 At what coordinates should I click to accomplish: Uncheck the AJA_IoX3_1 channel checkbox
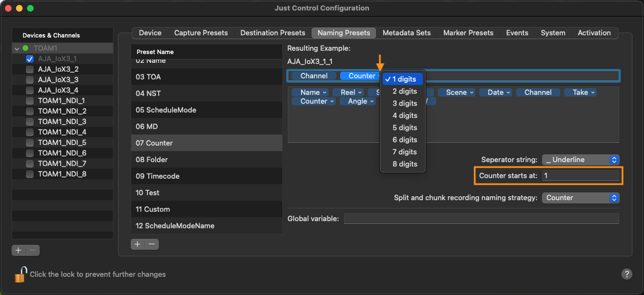(x=30, y=59)
